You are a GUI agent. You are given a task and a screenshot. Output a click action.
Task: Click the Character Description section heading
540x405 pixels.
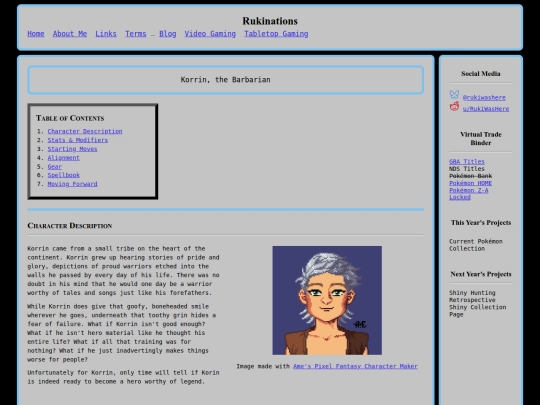70,226
